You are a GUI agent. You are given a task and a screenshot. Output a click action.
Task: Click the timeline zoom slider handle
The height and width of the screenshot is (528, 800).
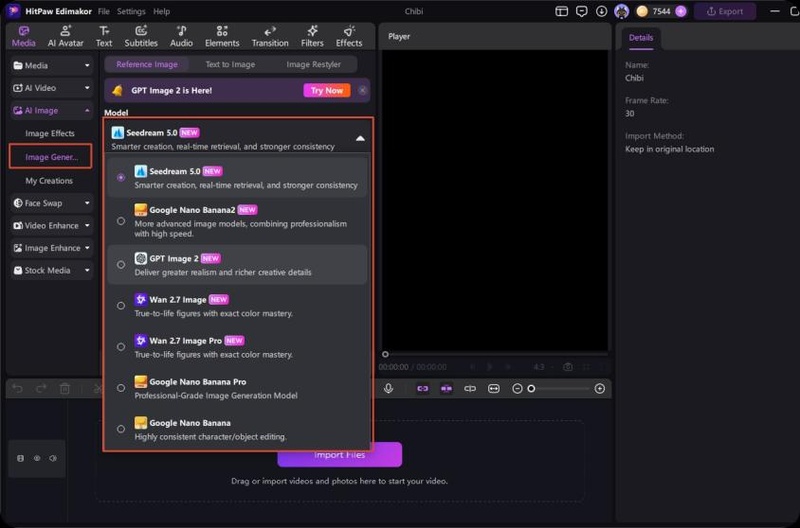[x=531, y=389]
